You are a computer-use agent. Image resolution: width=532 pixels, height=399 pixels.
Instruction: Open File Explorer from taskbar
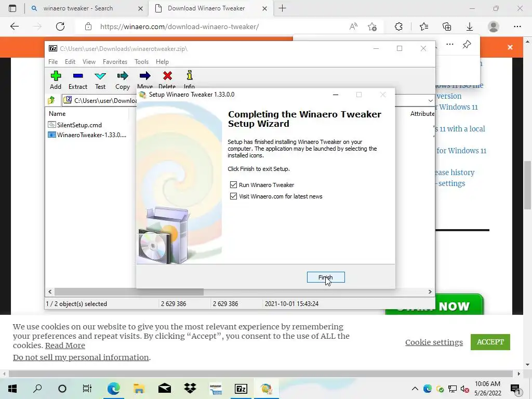click(x=139, y=389)
